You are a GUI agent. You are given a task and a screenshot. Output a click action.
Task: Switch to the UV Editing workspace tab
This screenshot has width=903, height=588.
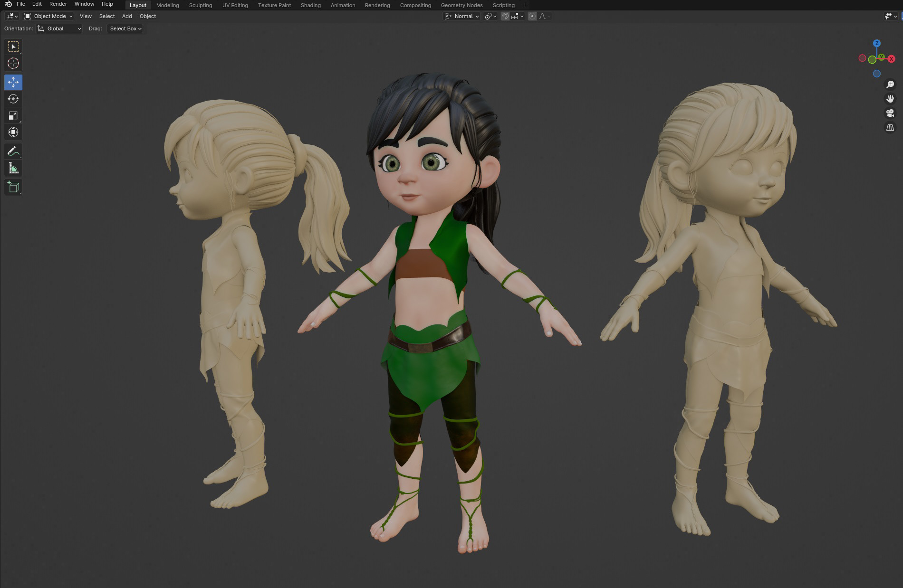point(235,5)
